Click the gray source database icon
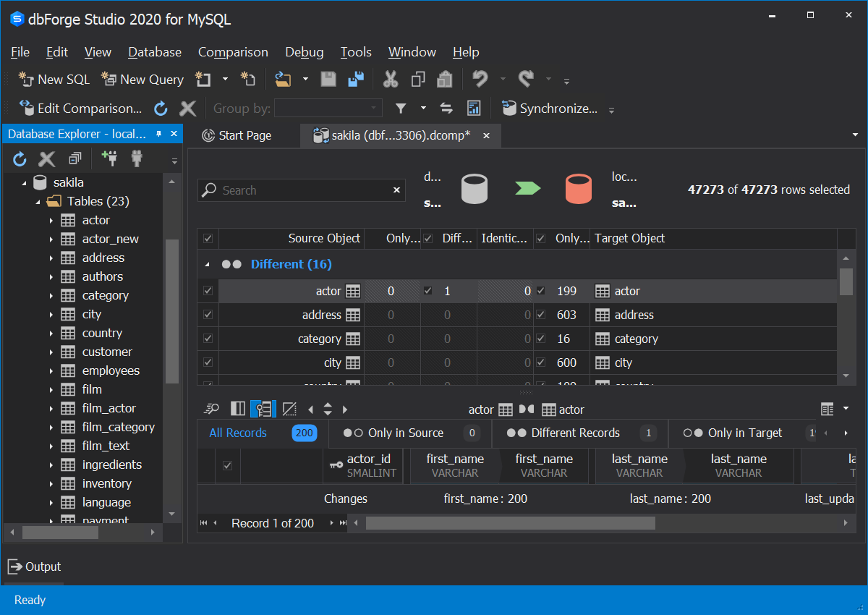Image resolution: width=868 pixels, height=615 pixels. tap(475, 189)
